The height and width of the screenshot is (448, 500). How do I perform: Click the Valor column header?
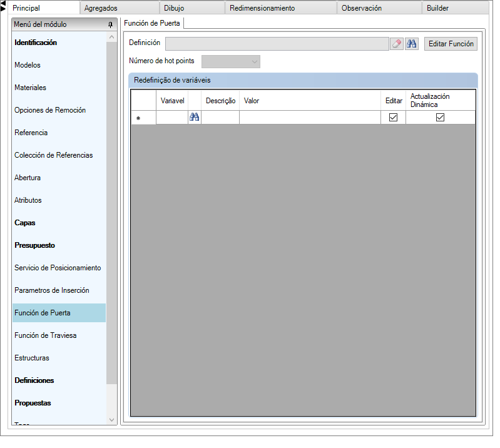pyautogui.click(x=310, y=101)
